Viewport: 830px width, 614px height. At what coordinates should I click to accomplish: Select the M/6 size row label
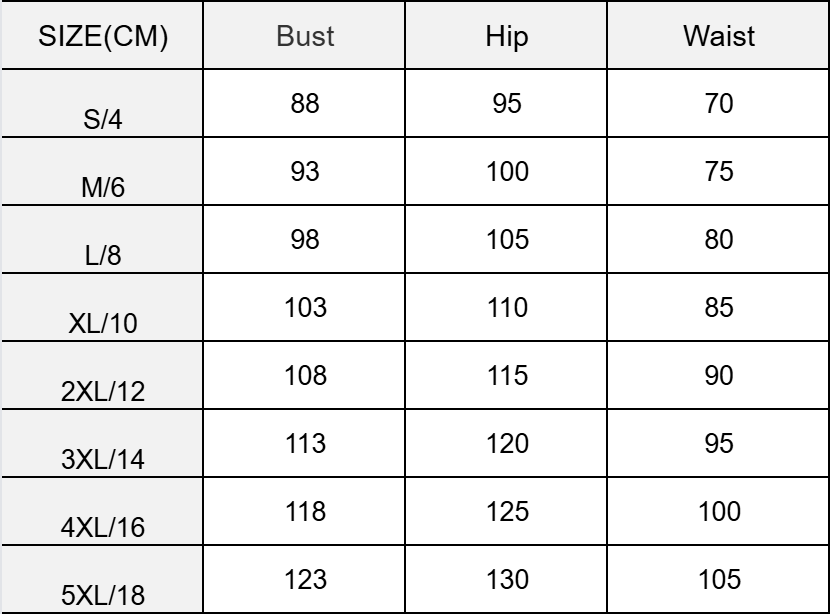[103, 191]
